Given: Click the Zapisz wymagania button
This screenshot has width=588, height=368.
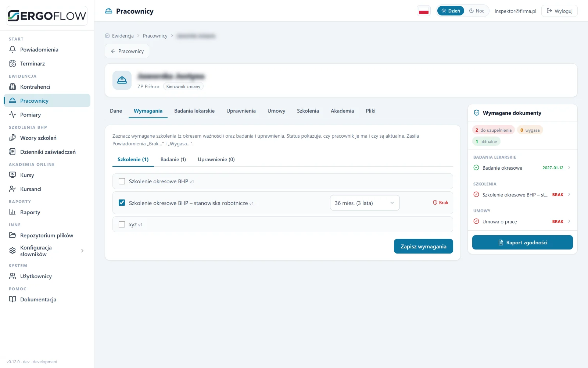Looking at the screenshot, I should 423,246.
